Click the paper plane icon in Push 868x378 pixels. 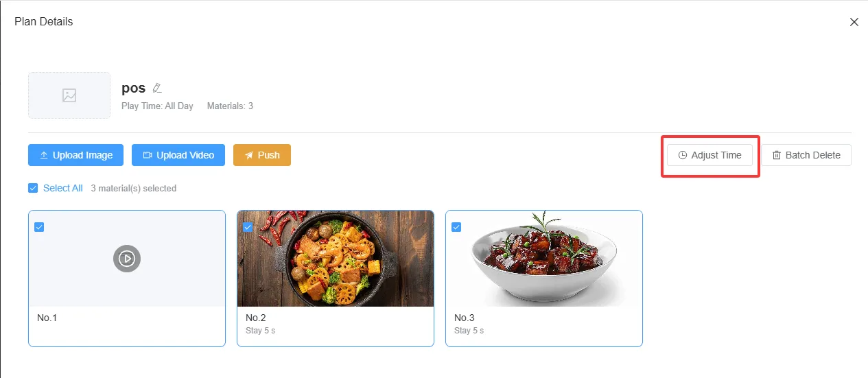(x=249, y=155)
